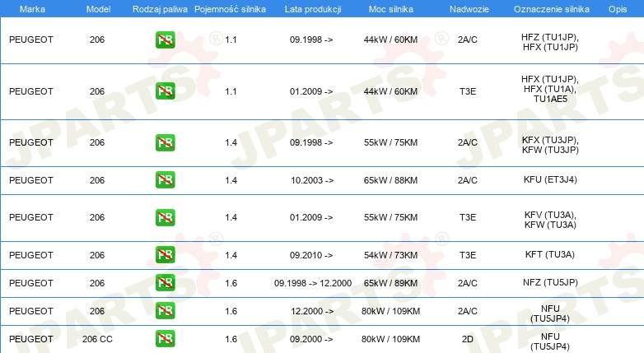Click Nadwozie column header
The image size is (644, 353).
tap(469, 9)
